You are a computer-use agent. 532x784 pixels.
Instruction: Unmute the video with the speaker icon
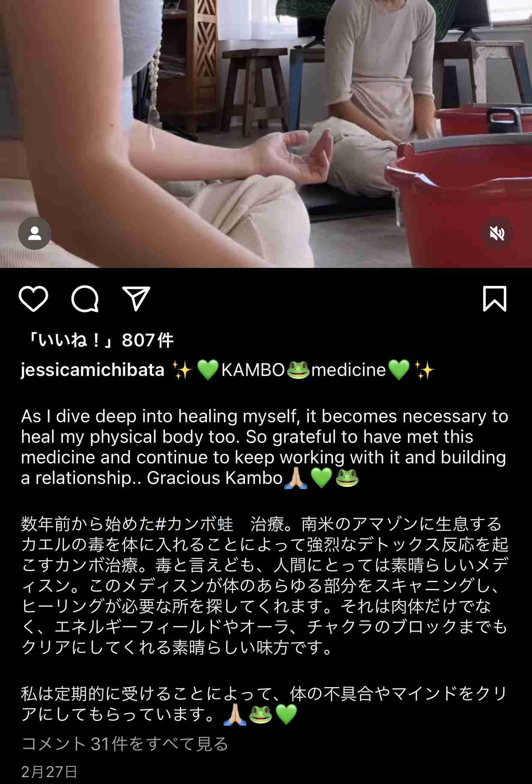(497, 234)
